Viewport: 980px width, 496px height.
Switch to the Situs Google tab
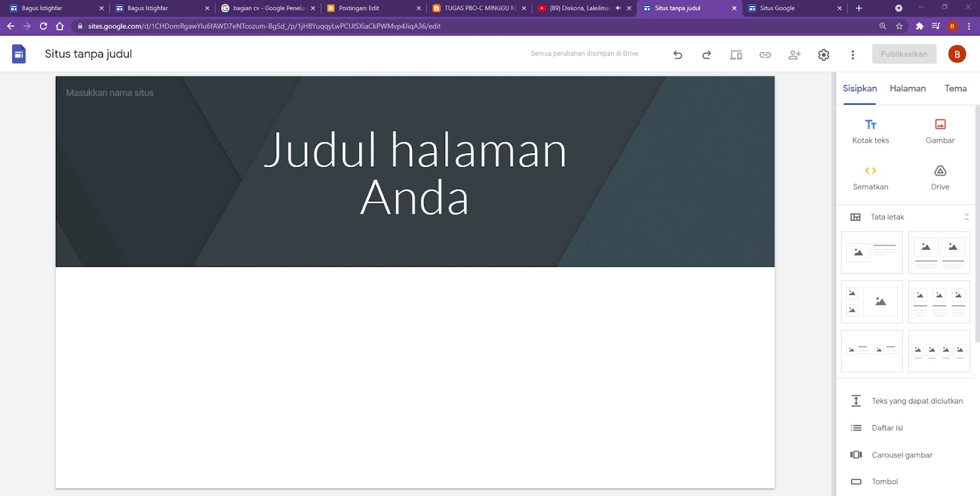794,8
